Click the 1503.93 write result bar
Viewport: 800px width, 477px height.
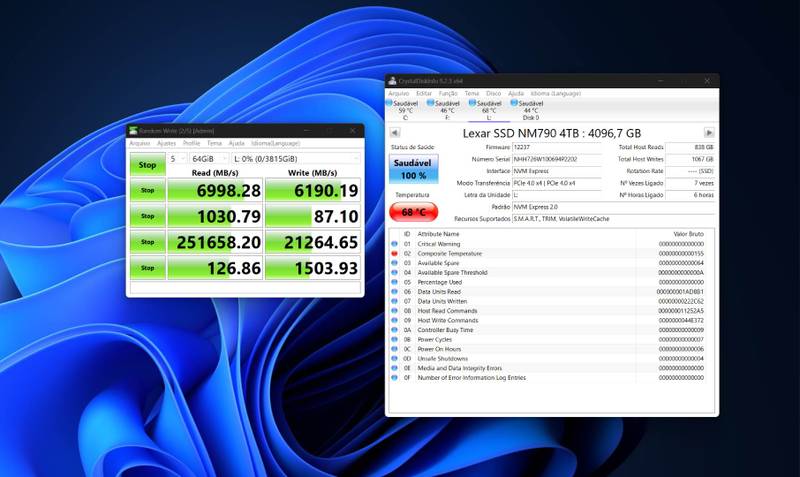pyautogui.click(x=313, y=268)
